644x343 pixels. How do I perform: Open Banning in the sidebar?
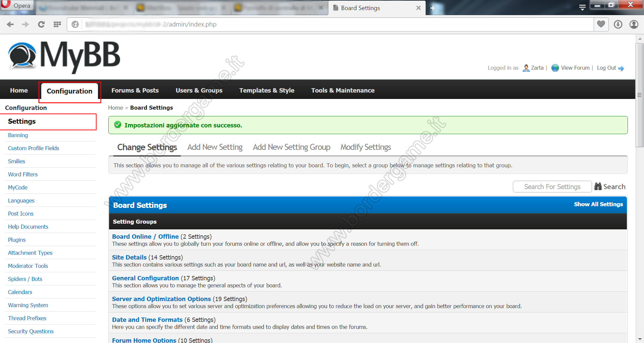(18, 135)
